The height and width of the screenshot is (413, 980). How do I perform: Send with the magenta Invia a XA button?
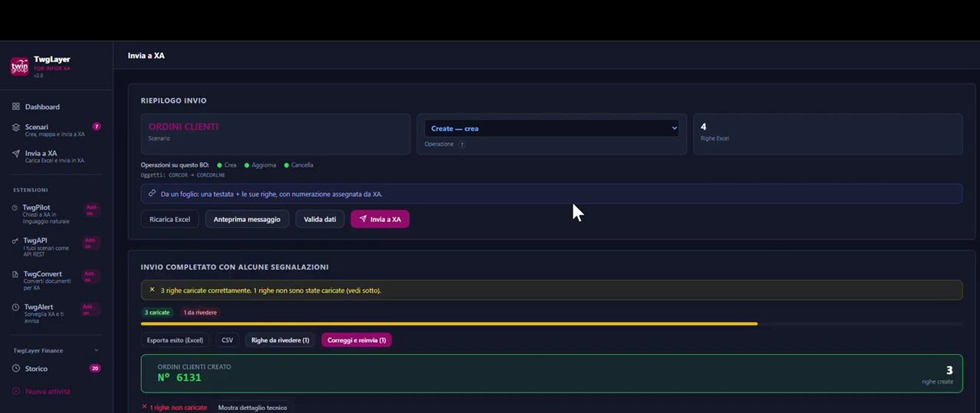point(380,219)
